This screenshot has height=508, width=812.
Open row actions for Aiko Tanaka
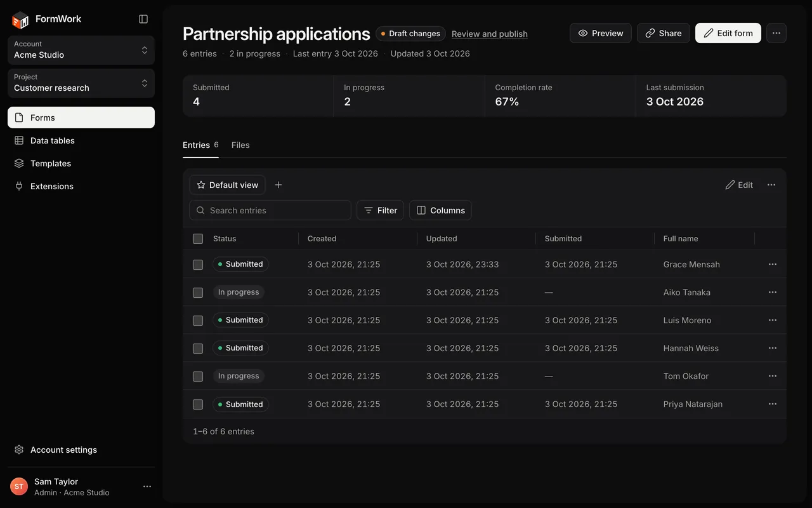(773, 292)
